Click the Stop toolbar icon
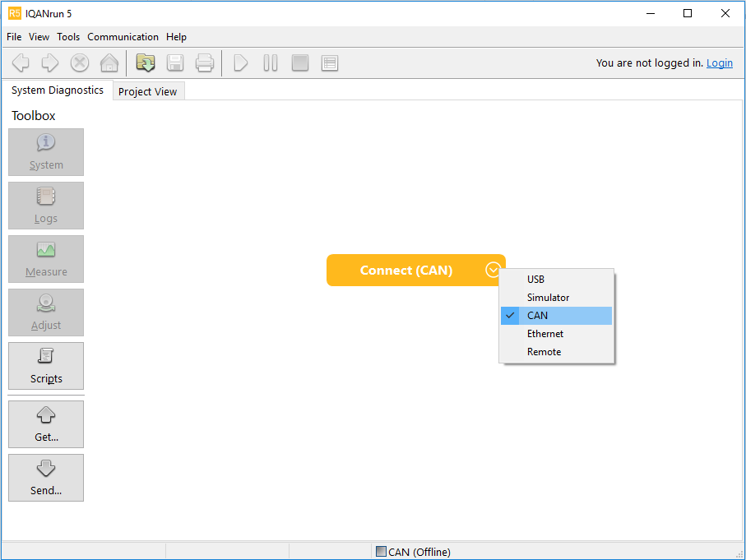The height and width of the screenshot is (560, 746). 80,62
